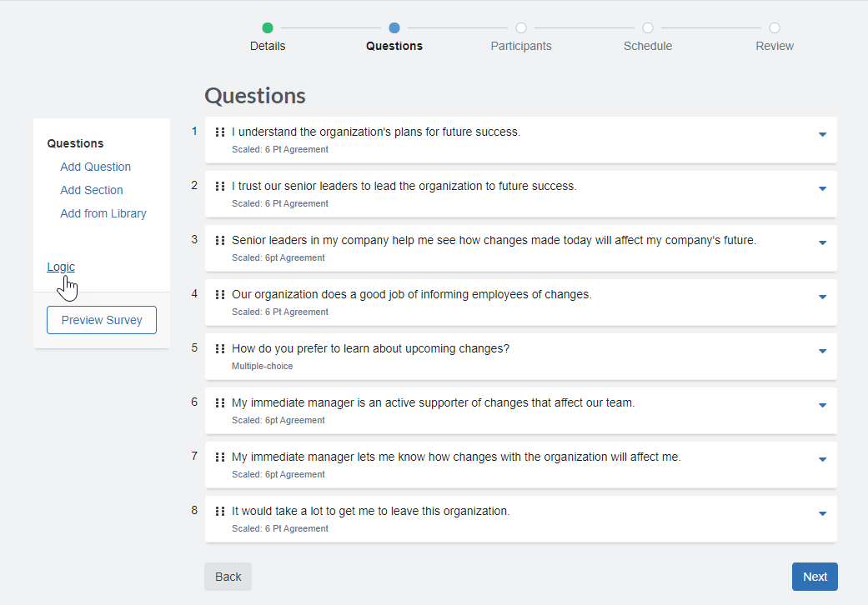Viewport: 868px width, 605px height.
Task: Click the drag handle icon beside question 2
Action: pyautogui.click(x=219, y=187)
